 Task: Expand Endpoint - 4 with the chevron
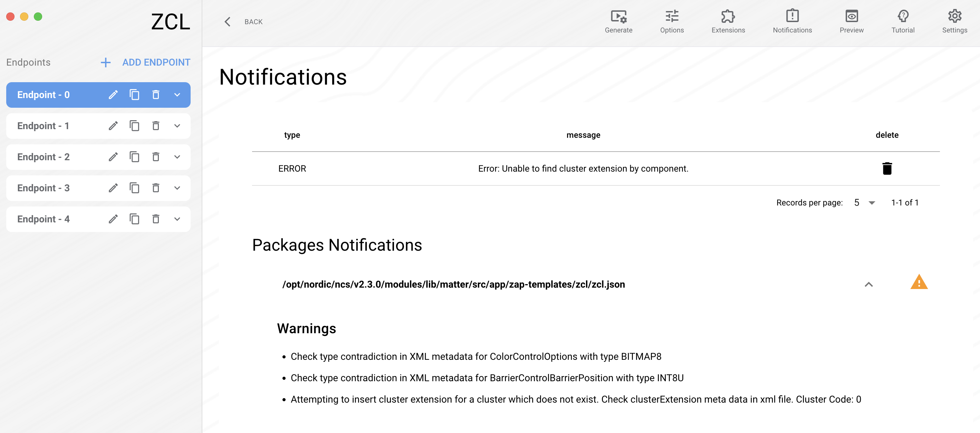click(x=177, y=219)
